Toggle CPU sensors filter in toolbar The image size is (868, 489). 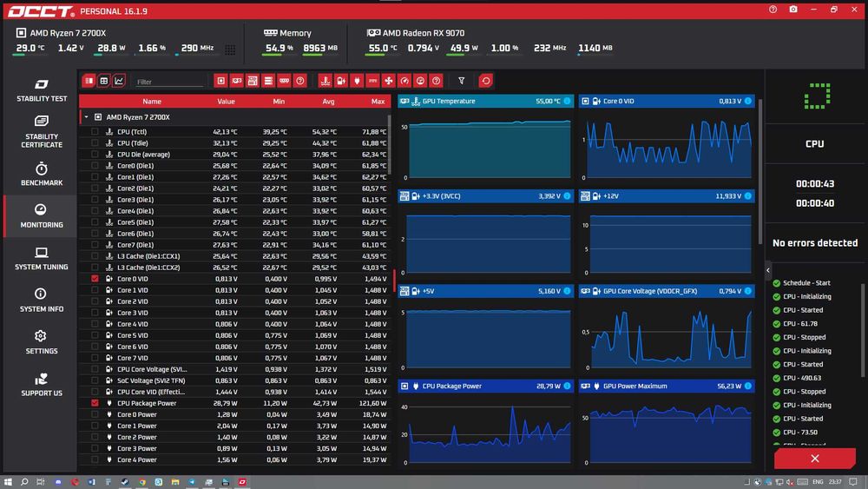click(220, 81)
